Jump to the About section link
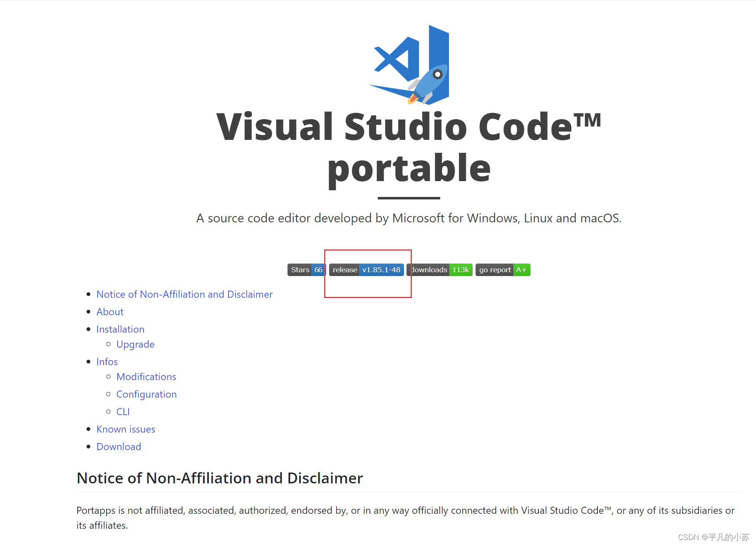The width and height of the screenshot is (756, 545). point(110,312)
